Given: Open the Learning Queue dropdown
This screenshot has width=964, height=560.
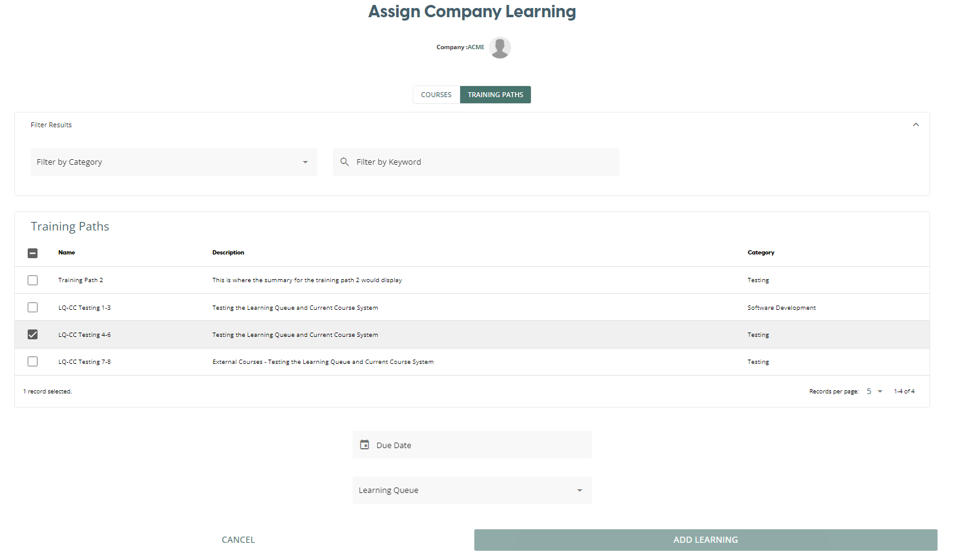Looking at the screenshot, I should [471, 491].
